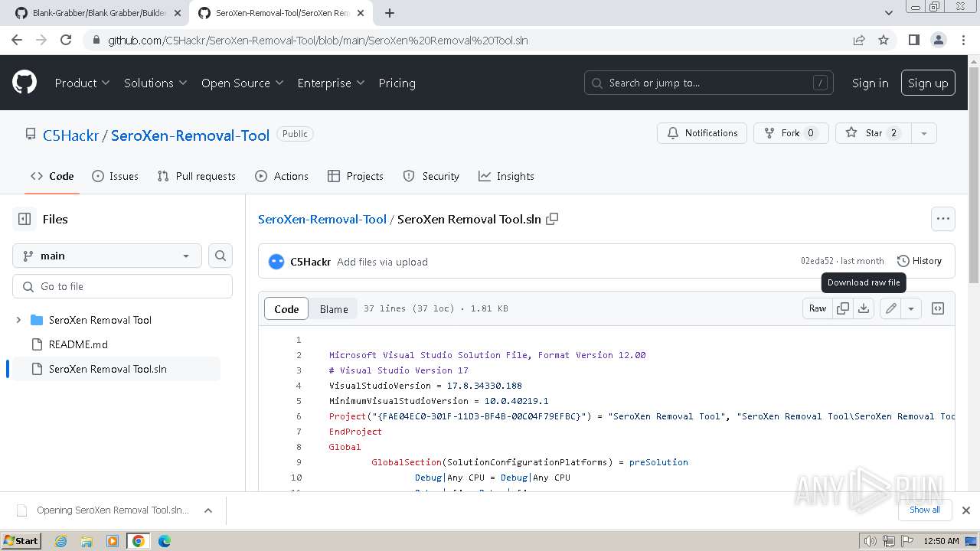Open the tab search chevron
Screen dimensions: 980x551
pyautogui.click(x=889, y=13)
